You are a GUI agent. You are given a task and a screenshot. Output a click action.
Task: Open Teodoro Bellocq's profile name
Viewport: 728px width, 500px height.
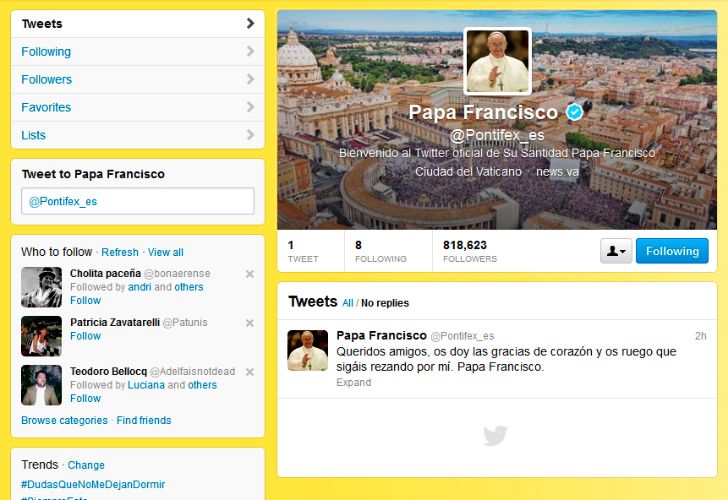click(x=108, y=371)
